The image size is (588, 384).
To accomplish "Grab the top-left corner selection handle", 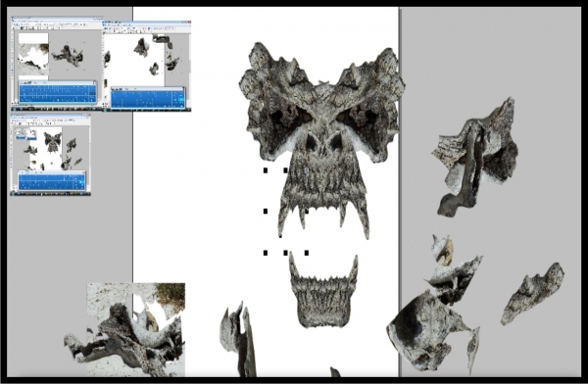I will click(x=266, y=170).
